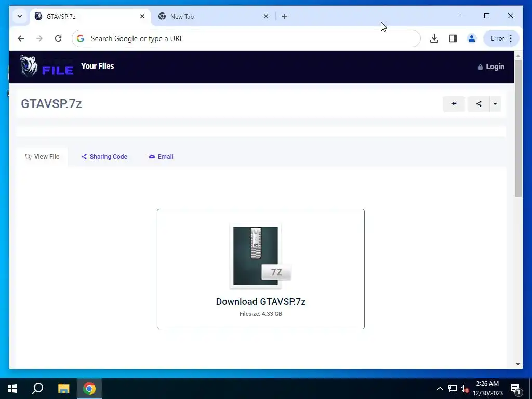This screenshot has height=399, width=532.
Task: Open the Chrome profile avatar icon
Action: tap(471, 38)
